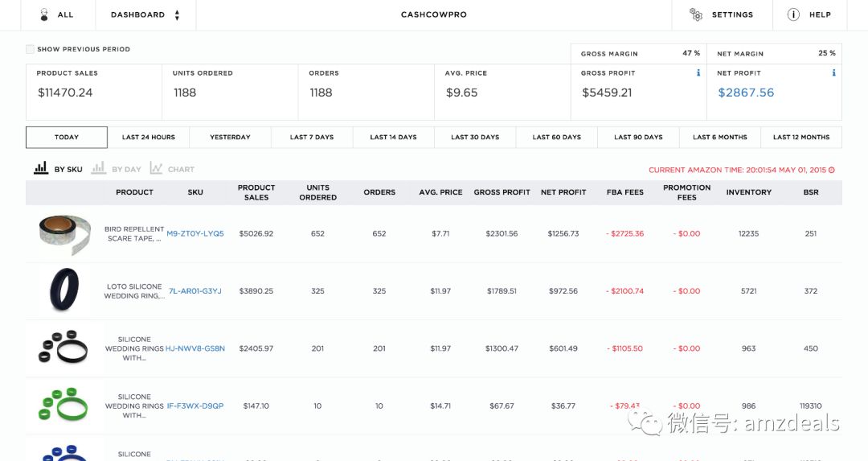Open the Chart view icon
This screenshot has width=868, height=461.
(x=156, y=169)
